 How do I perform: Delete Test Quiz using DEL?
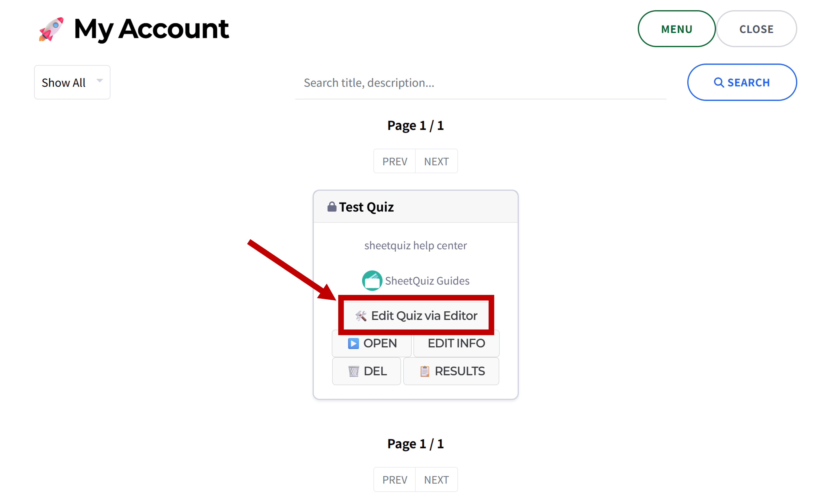point(366,371)
